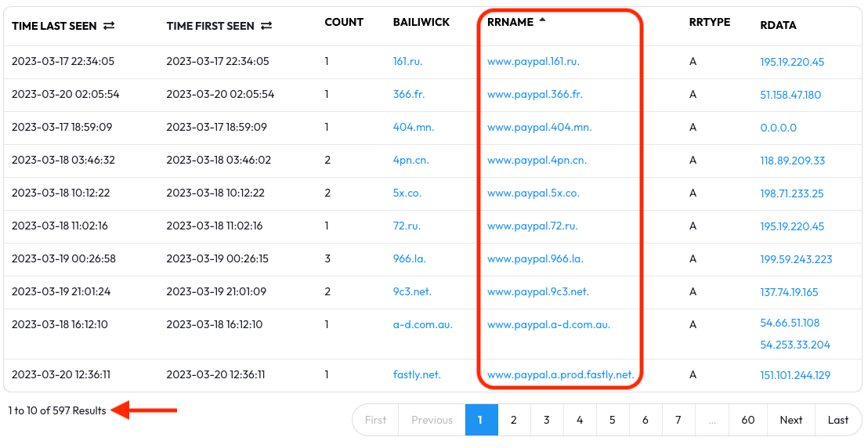Open www.paypal.161.ru. record name

533,61
